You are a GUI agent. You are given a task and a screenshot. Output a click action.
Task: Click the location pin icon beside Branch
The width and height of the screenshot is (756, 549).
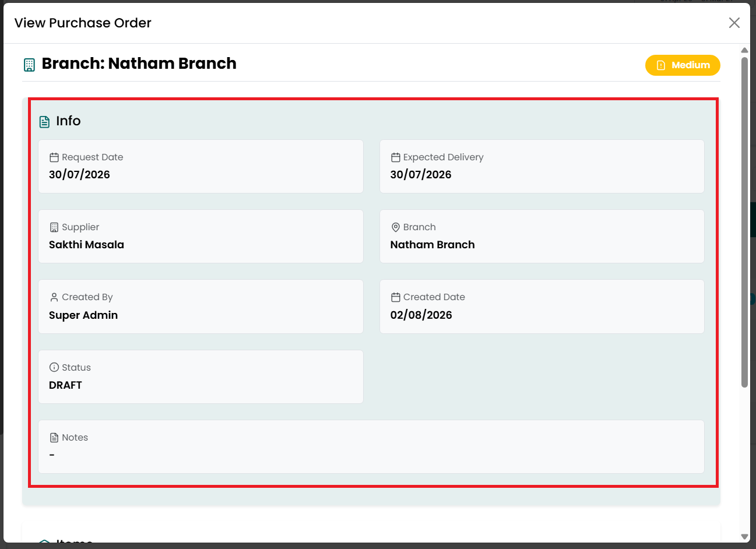396,227
